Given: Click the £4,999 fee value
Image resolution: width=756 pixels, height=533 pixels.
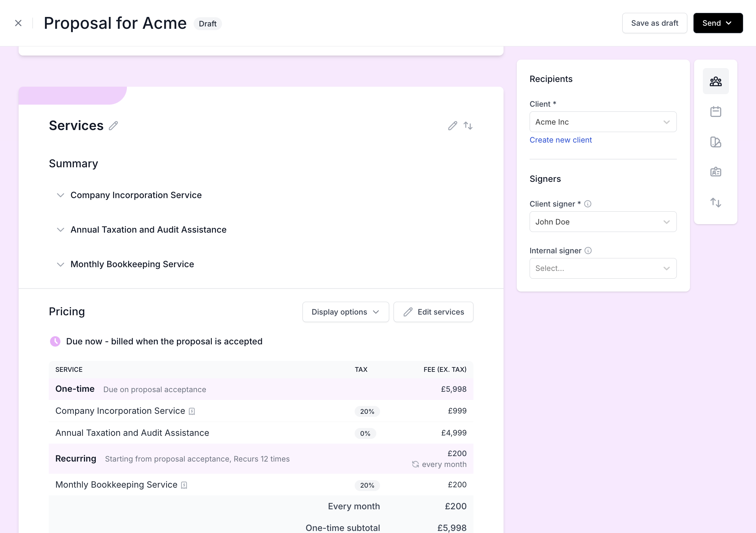Looking at the screenshot, I should click(454, 433).
